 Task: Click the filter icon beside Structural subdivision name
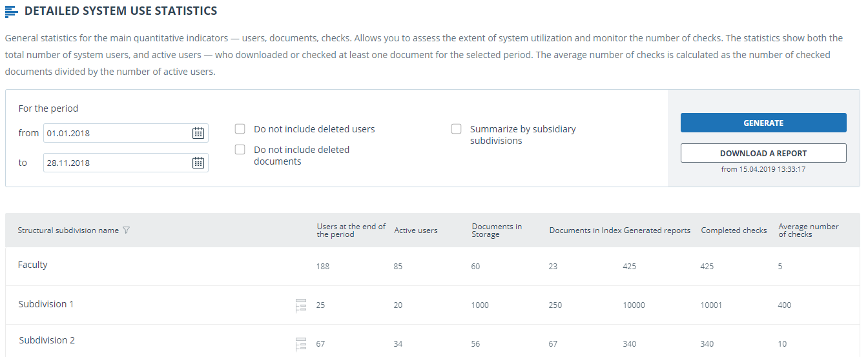(x=126, y=230)
